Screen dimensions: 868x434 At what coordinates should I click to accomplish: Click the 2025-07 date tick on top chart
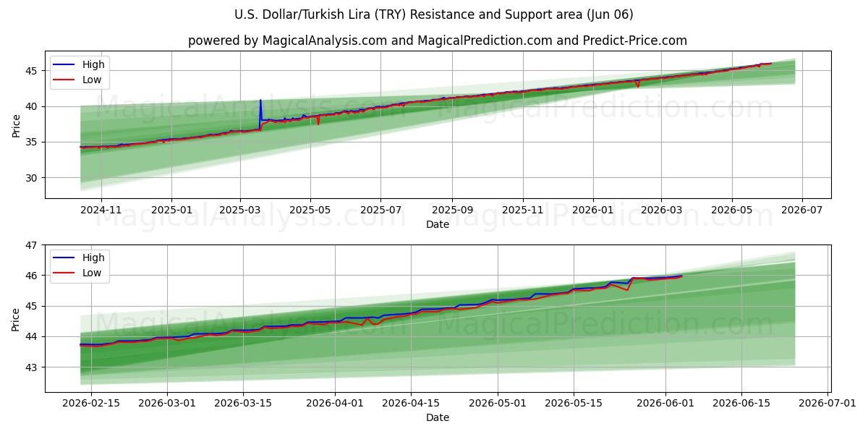point(381,209)
